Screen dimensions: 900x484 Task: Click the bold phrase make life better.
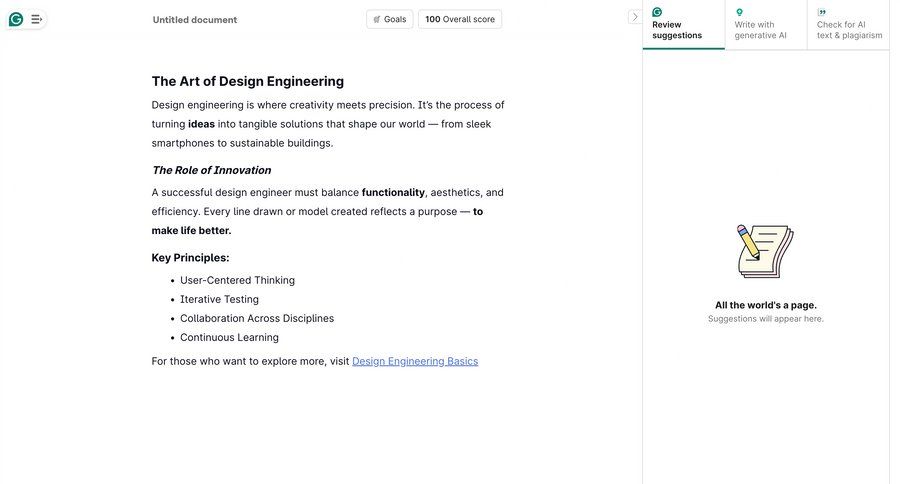[192, 230]
